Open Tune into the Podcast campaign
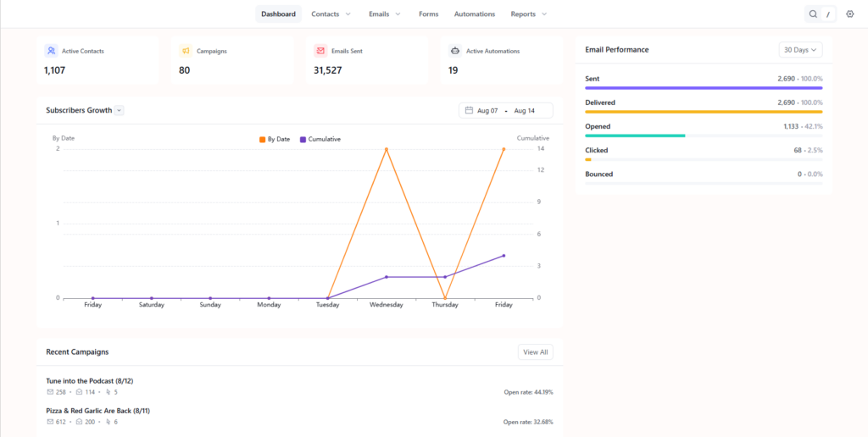Viewport: 868px width, 437px height. pos(90,381)
